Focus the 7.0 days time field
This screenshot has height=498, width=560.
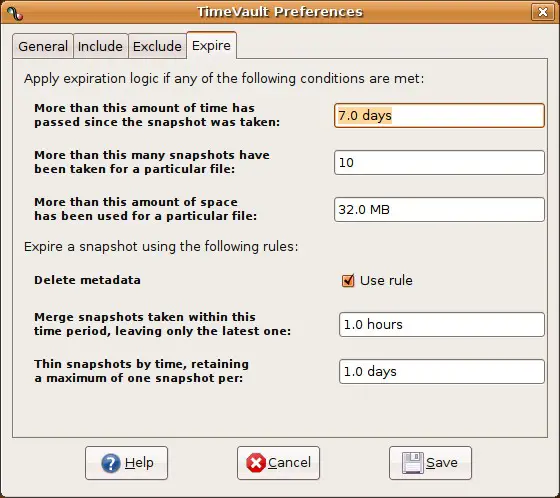click(439, 115)
